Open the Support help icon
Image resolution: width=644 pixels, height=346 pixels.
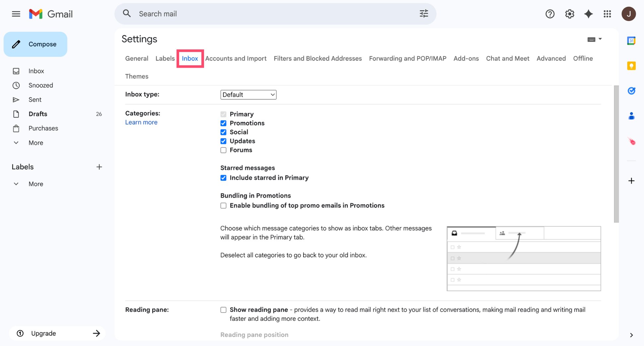coord(550,14)
